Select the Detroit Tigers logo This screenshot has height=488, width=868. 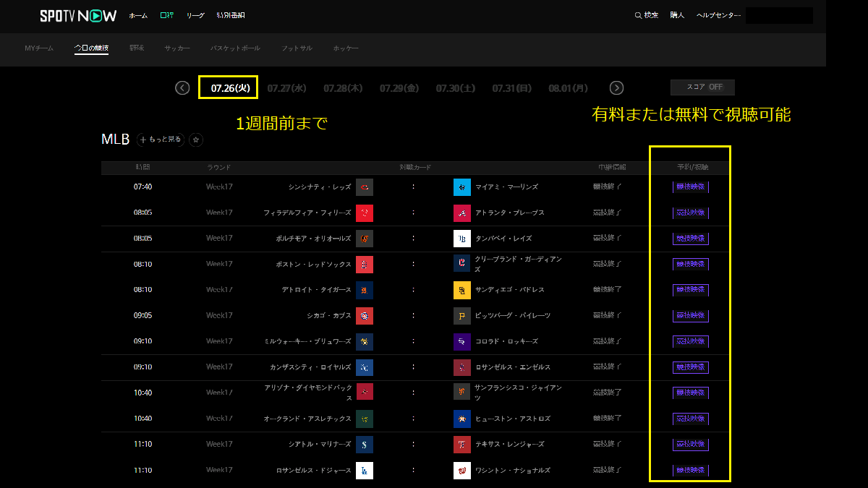tap(365, 290)
